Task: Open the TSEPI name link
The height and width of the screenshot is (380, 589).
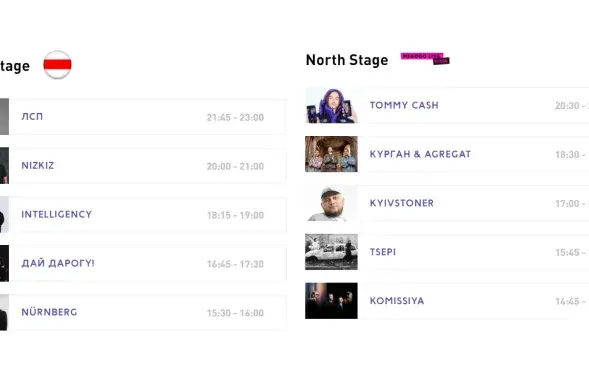Action: (x=383, y=252)
